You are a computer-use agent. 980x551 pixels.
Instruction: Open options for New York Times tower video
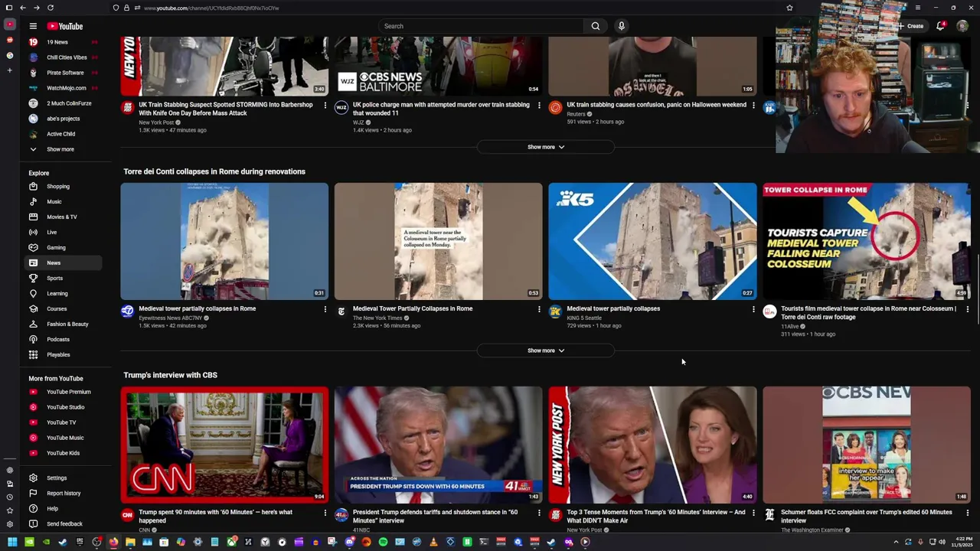(x=539, y=309)
